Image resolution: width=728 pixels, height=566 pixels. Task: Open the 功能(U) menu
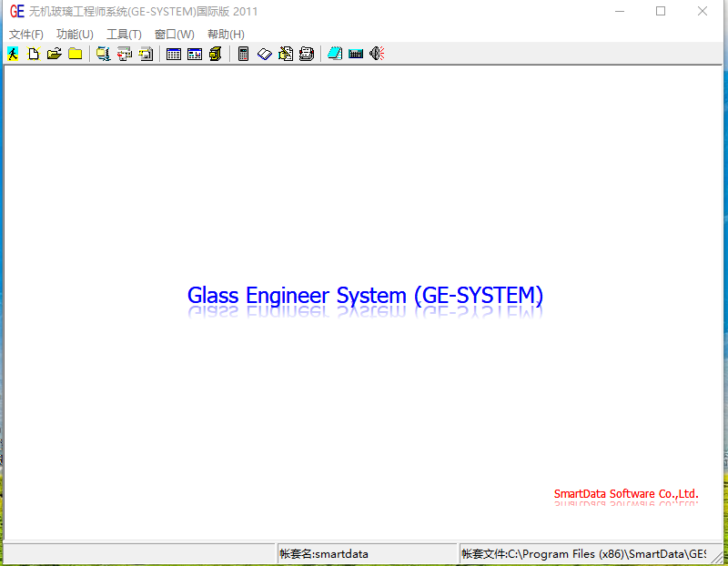75,35
